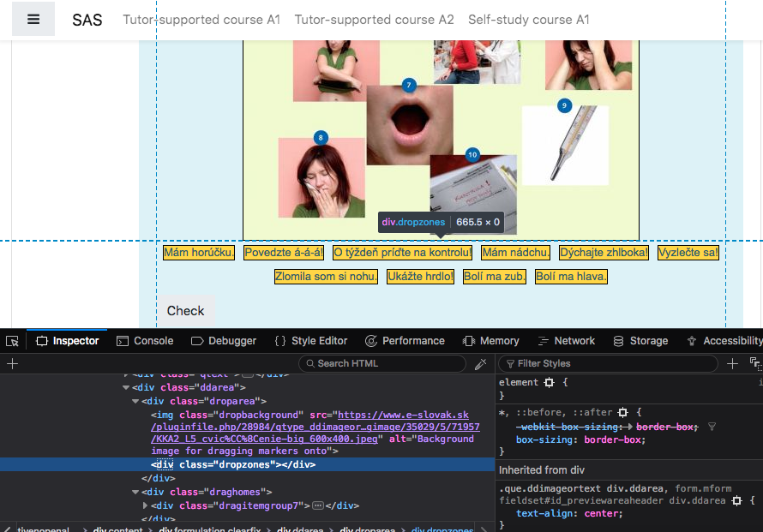The image size is (763, 532).
Task: Add a new style rule with plus icon
Action: 732,363
